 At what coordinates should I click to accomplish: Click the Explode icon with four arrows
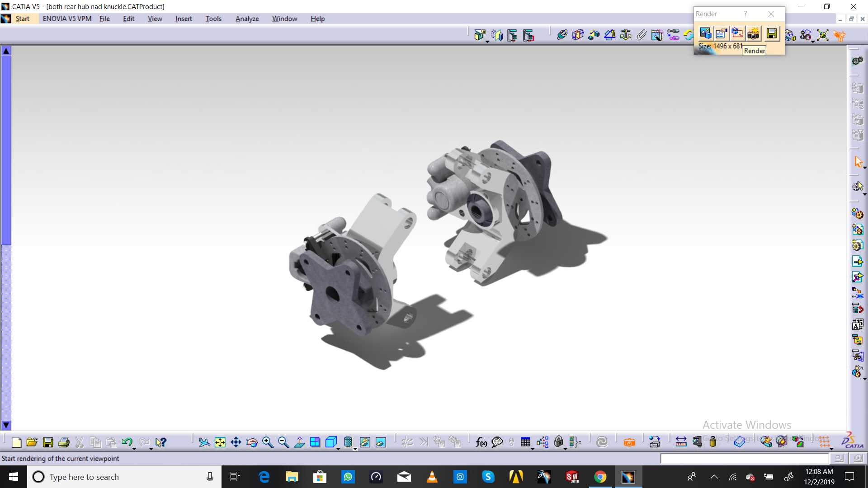pos(823,35)
